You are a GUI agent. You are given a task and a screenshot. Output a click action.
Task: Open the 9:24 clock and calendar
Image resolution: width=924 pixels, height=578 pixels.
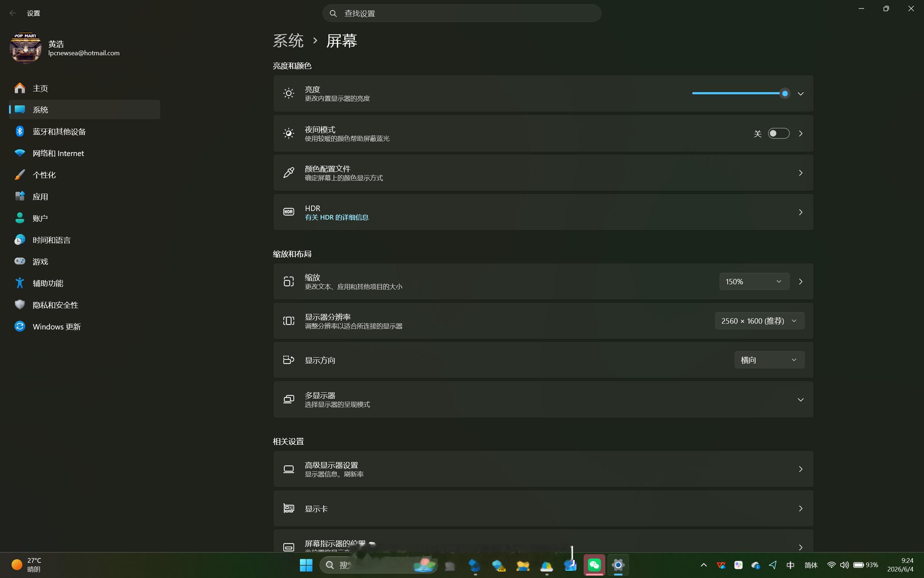coord(901,565)
